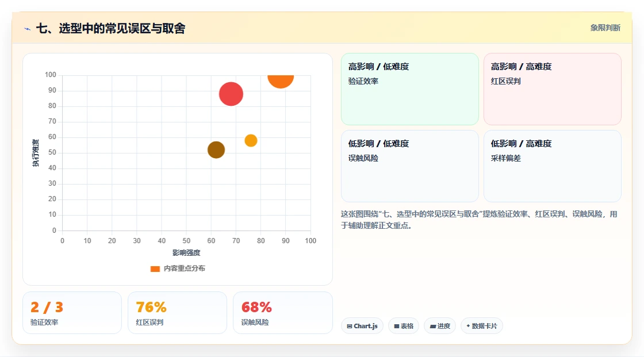
Task: Select the Chart.js tag chip
Action: [362, 326]
